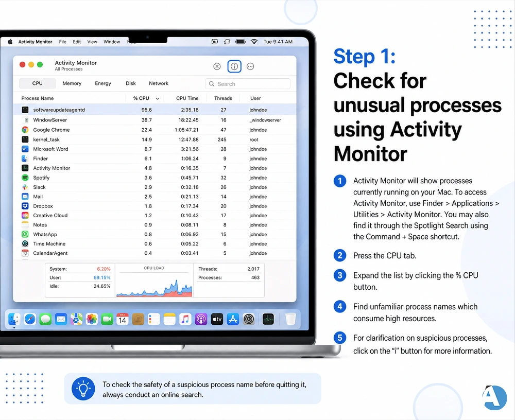
Task: Open Messages from the Dock
Action: coord(45,319)
